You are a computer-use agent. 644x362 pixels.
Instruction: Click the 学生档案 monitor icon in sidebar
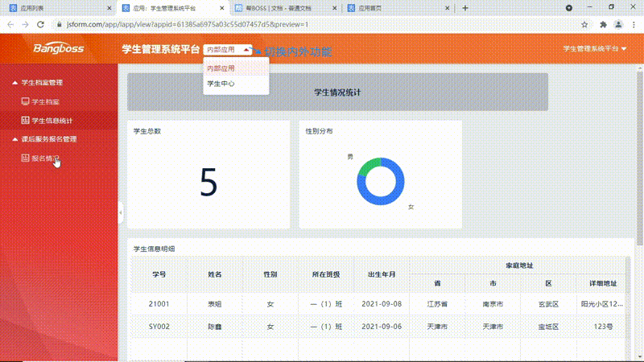pyautogui.click(x=26, y=102)
